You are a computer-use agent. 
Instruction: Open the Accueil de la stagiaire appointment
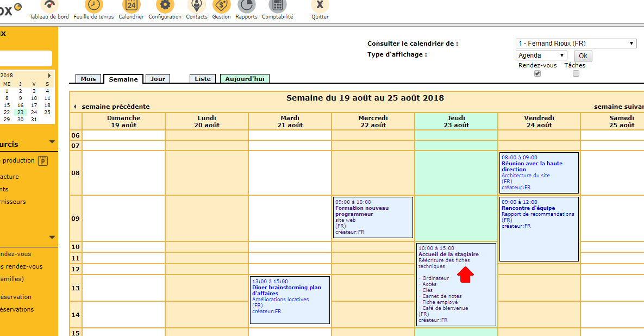click(448, 254)
